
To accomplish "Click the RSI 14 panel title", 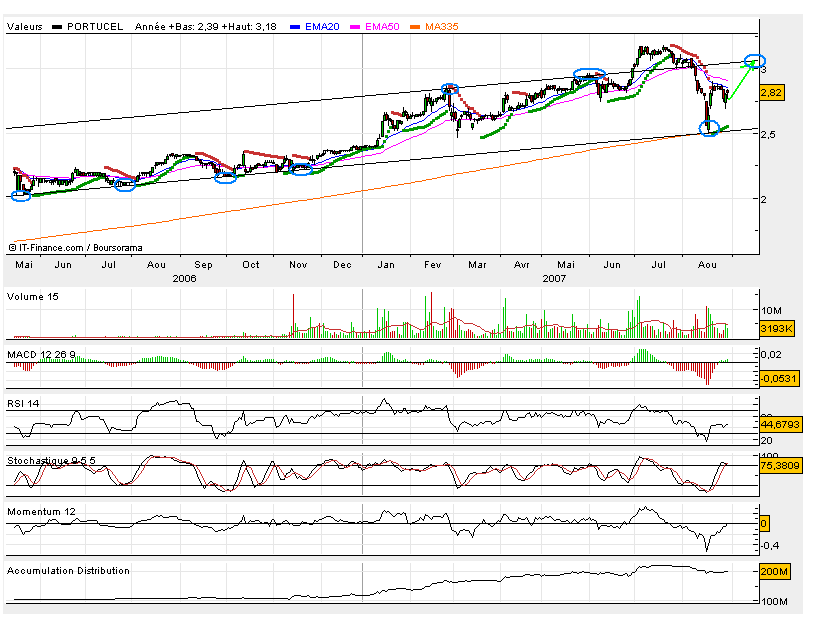I will [x=23, y=403].
